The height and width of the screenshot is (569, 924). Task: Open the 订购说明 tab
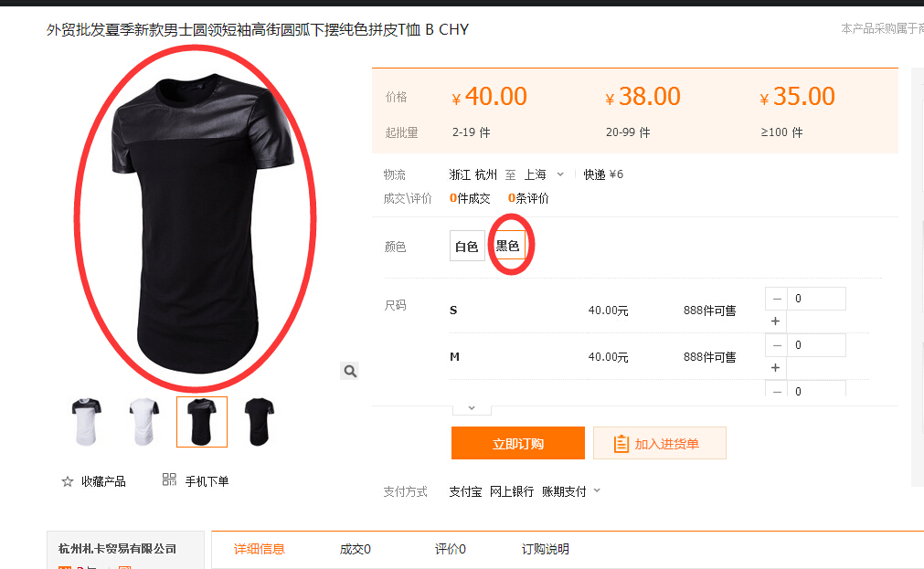[x=545, y=549]
